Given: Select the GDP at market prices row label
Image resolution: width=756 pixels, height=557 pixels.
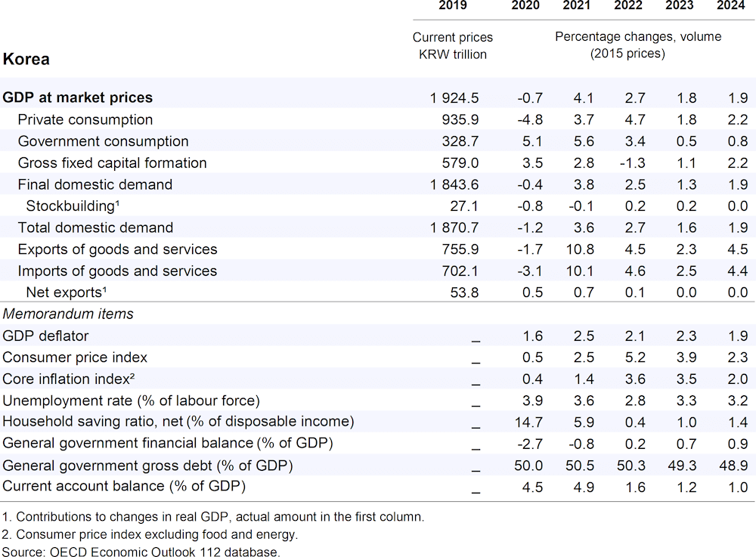Looking at the screenshot, I should coord(78,97).
